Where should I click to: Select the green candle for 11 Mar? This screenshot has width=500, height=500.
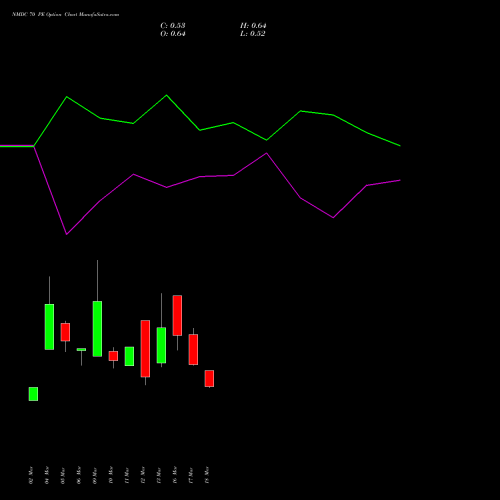point(129,356)
